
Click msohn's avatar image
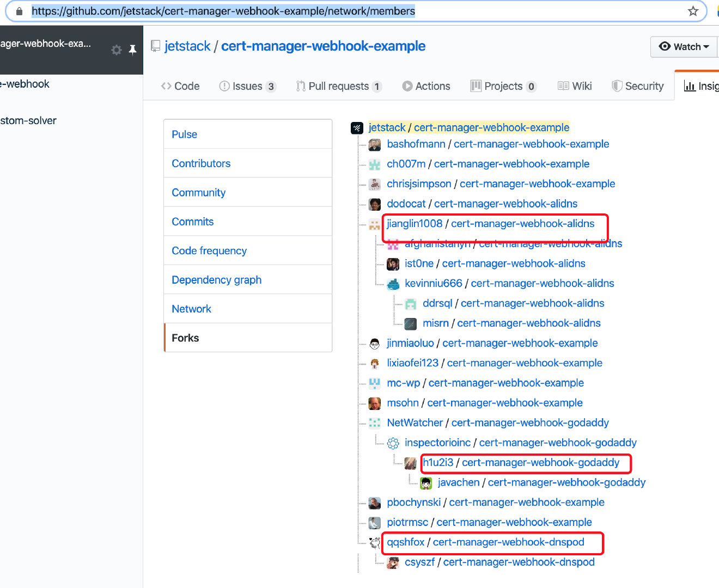click(375, 403)
